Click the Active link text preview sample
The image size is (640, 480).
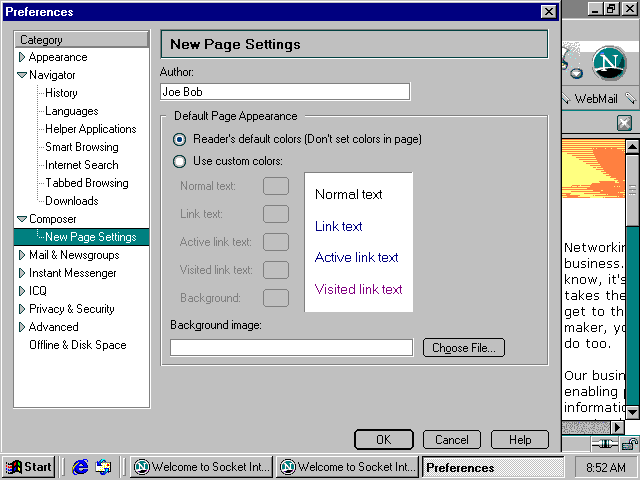[x=356, y=258]
